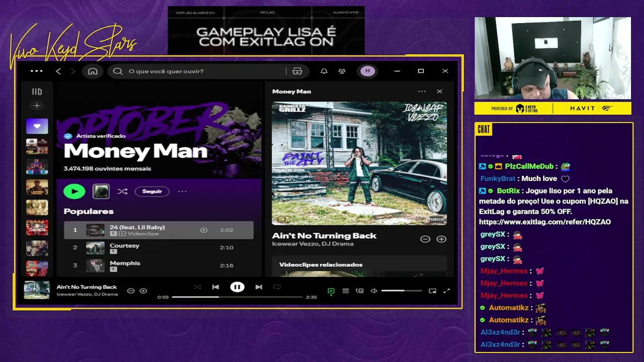The height and width of the screenshot is (362, 644).
Task: Click the plus icon in the bottom player bar
Action: tap(143, 291)
